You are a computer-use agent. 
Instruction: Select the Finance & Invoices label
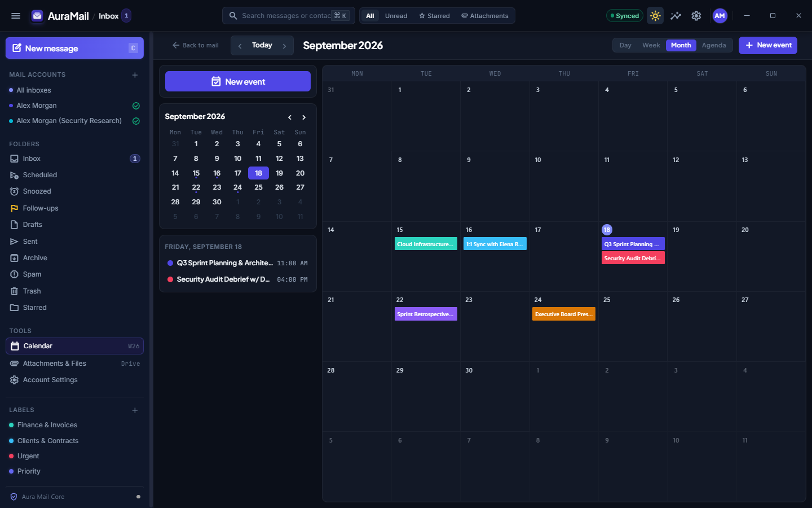point(74,425)
